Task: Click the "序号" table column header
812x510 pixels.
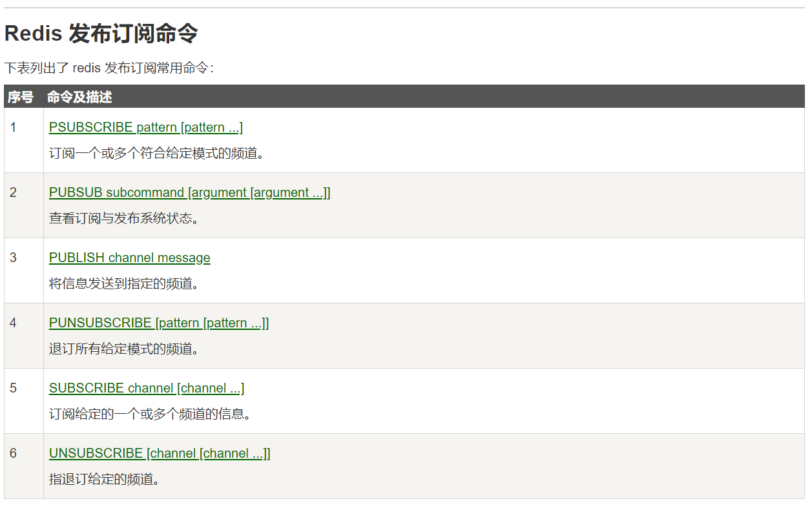Action: pos(20,97)
